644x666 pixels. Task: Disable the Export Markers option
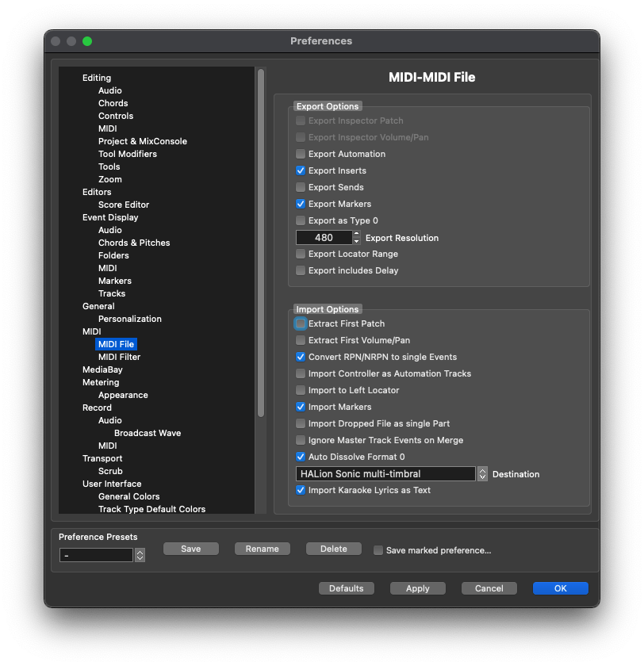(x=301, y=204)
